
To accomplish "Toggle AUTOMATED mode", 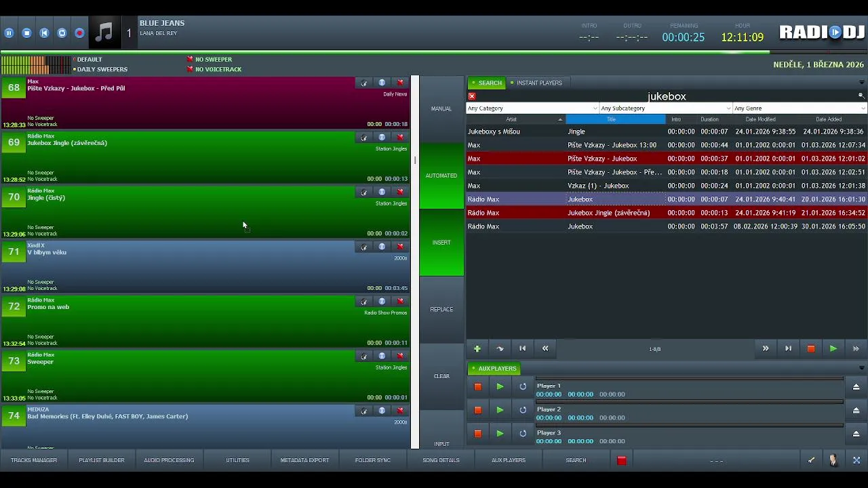I will pyautogui.click(x=441, y=176).
